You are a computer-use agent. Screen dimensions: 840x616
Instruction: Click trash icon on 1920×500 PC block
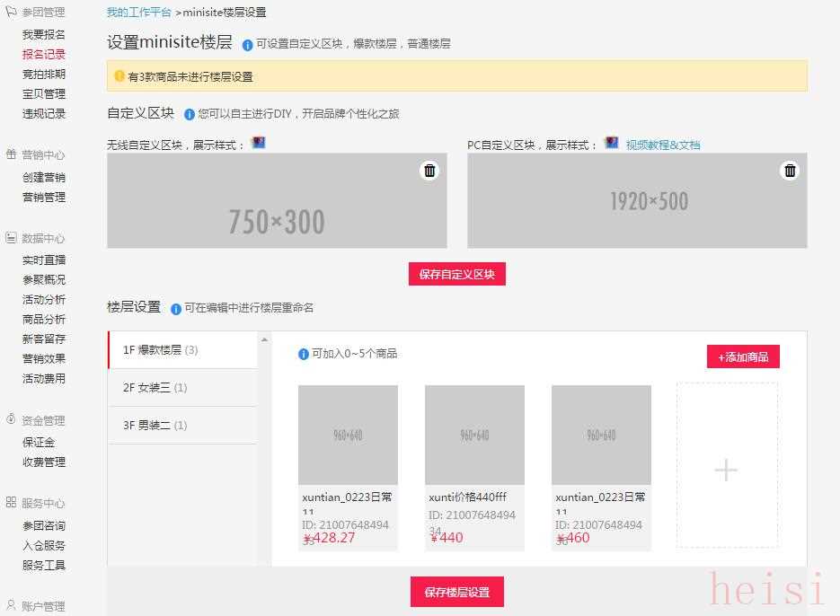coord(790,171)
